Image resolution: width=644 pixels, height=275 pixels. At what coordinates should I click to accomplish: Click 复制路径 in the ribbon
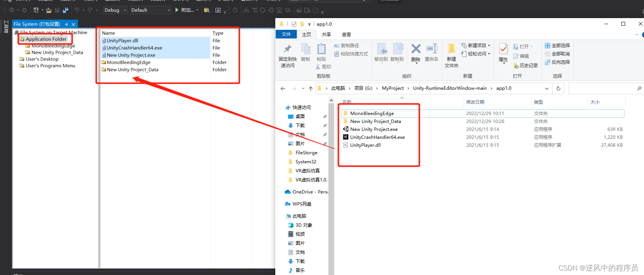pyautogui.click(x=346, y=46)
